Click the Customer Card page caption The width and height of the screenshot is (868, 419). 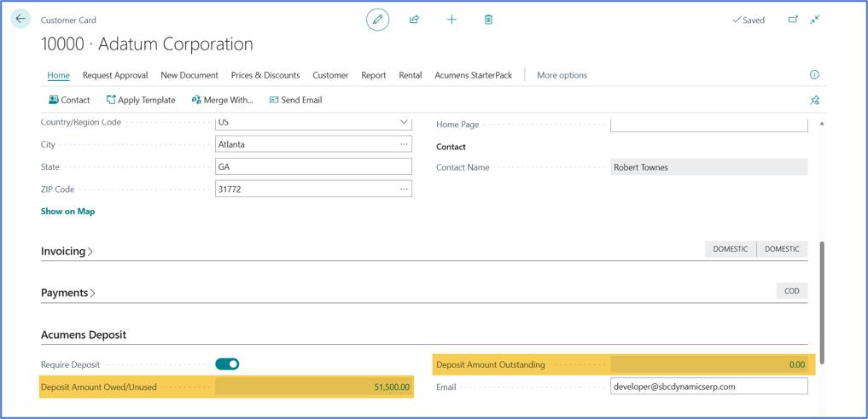68,20
